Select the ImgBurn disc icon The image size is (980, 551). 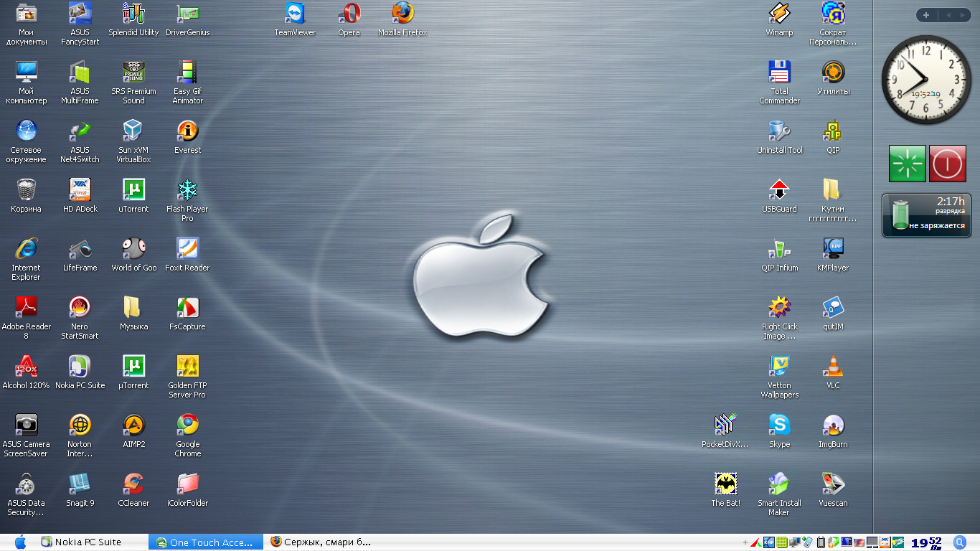pos(833,425)
